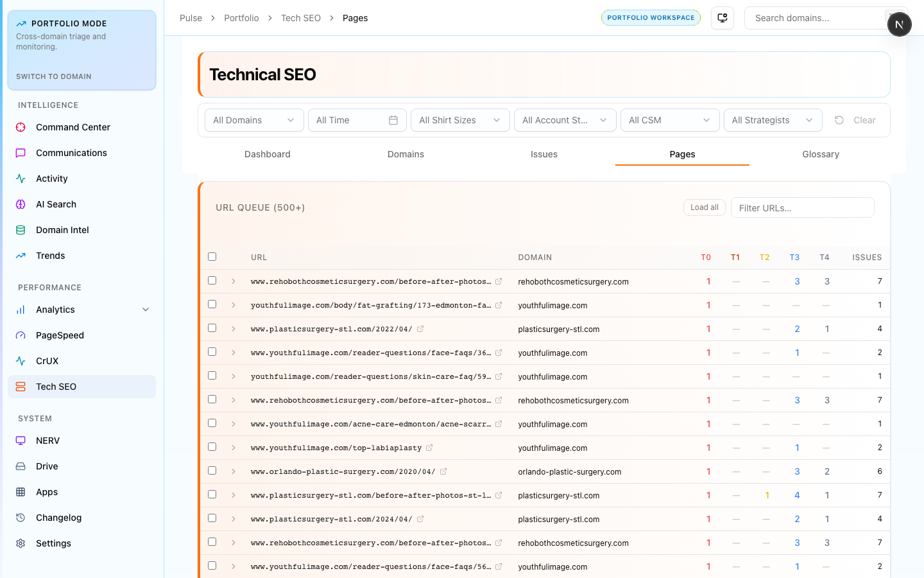
Task: Click the Filter URLs input field
Action: 802,208
